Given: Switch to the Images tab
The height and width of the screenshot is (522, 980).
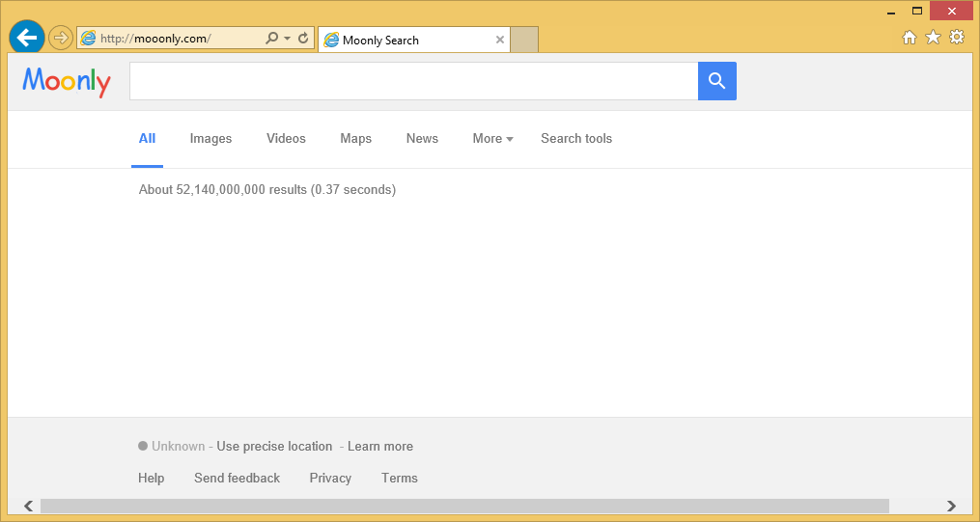Looking at the screenshot, I should 210,139.
